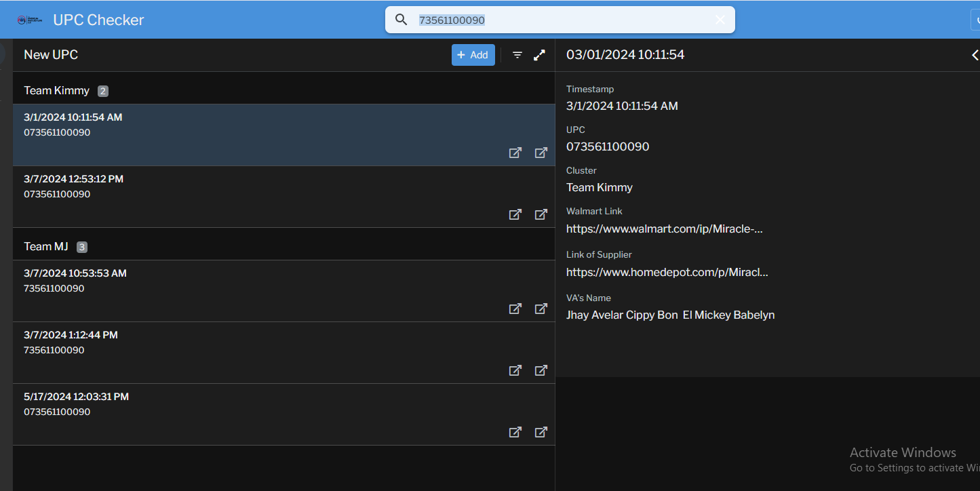Viewport: 980px width, 491px height.
Task: Select the 3/7/2024 12:53:12 PM record
Action: [x=283, y=197]
